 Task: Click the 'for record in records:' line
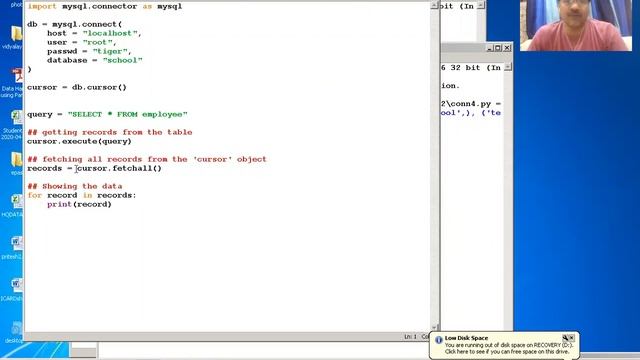click(82, 195)
